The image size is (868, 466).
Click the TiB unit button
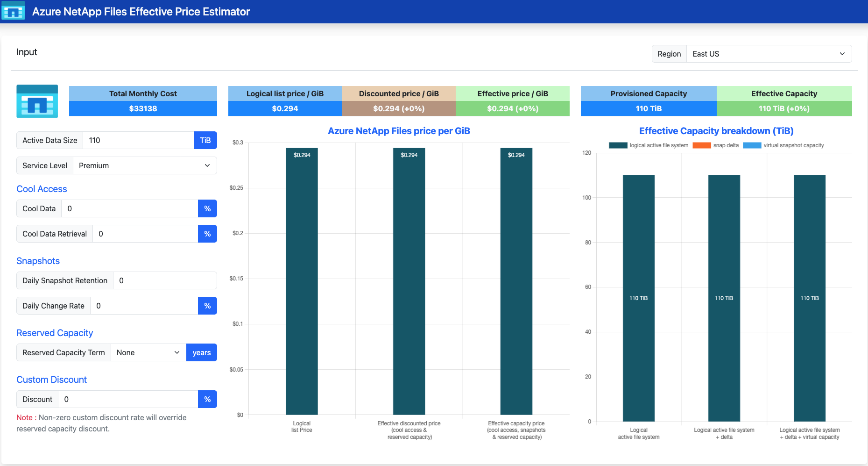205,140
